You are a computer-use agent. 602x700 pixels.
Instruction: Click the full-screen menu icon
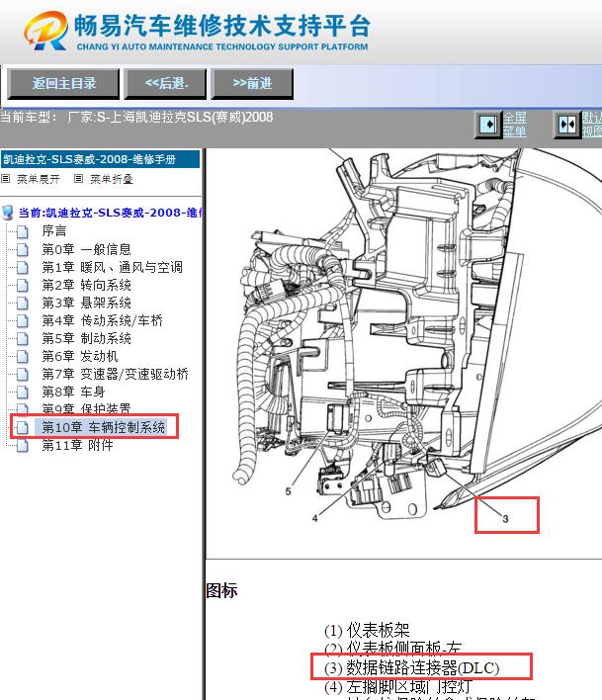(488, 125)
